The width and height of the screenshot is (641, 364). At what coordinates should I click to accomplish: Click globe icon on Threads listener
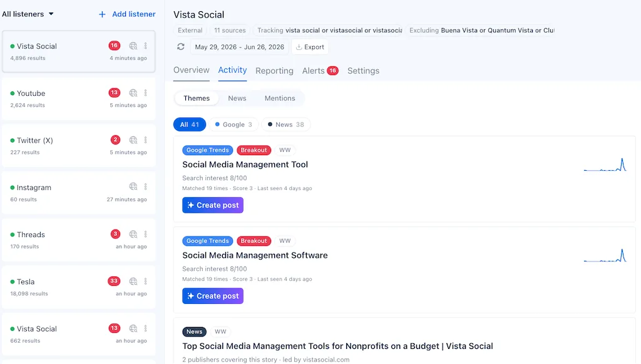133,234
